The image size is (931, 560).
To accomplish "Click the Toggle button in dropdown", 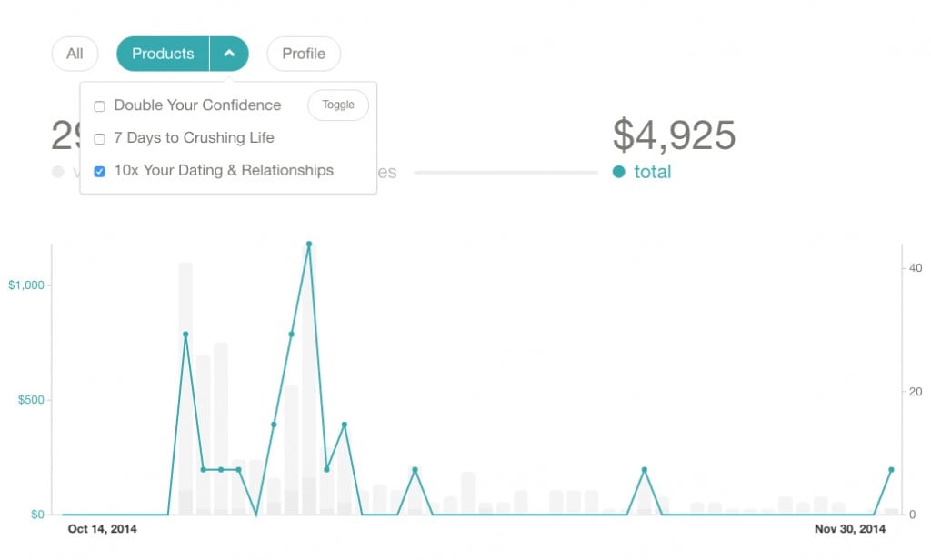I will pos(338,105).
